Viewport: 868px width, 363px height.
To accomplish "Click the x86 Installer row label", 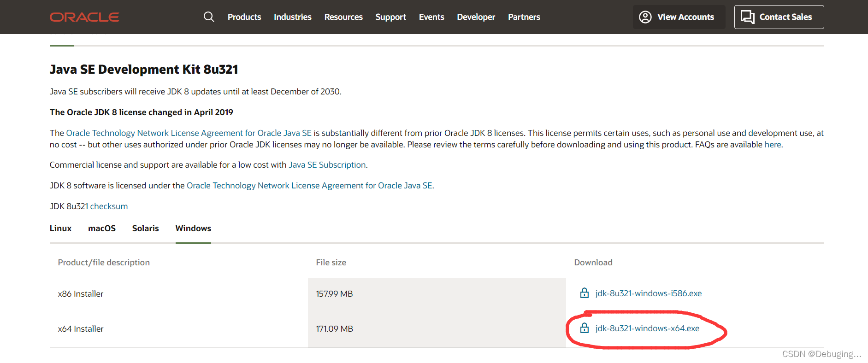I will 81,294.
